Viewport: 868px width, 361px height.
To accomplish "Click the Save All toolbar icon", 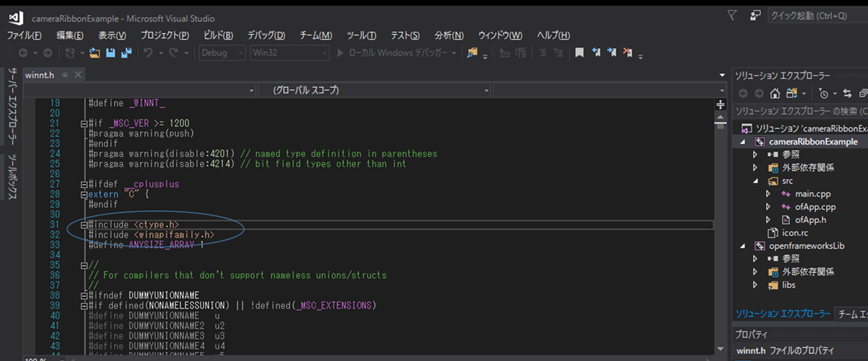I will (x=126, y=53).
